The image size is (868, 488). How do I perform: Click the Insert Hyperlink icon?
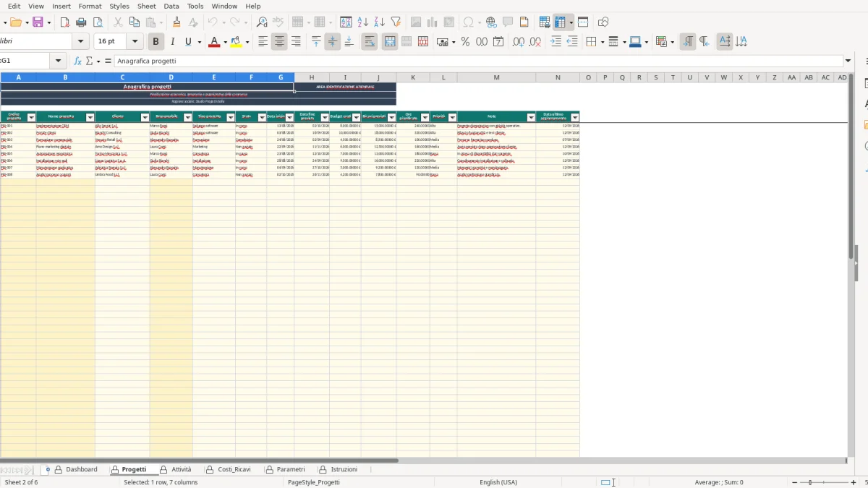[491, 22]
